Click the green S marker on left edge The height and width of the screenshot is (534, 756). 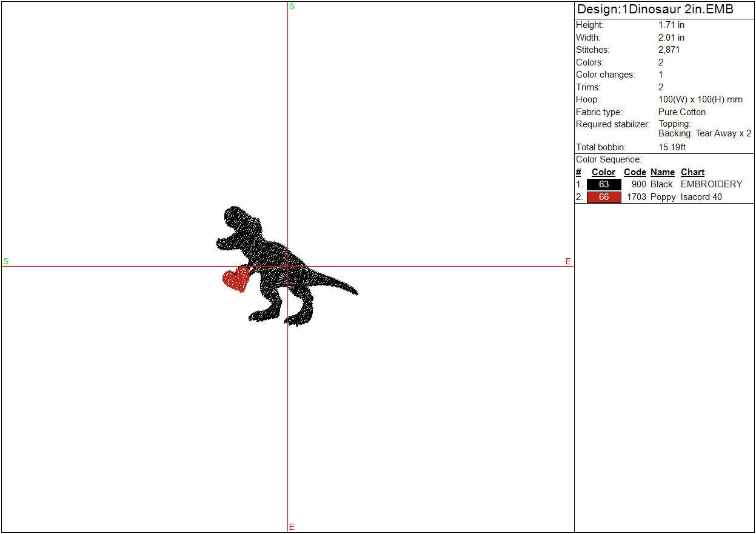[x=6, y=261]
